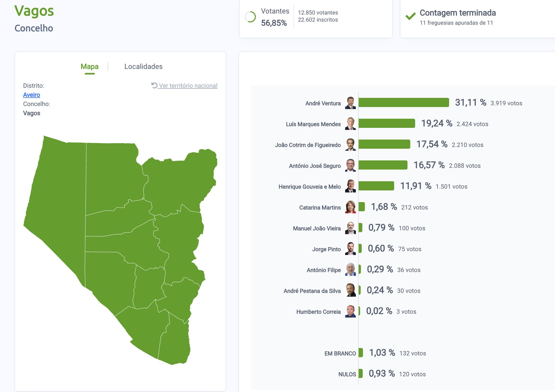Click André Ventura's portrait thumbnail
This screenshot has width=555, height=392.
point(350,103)
